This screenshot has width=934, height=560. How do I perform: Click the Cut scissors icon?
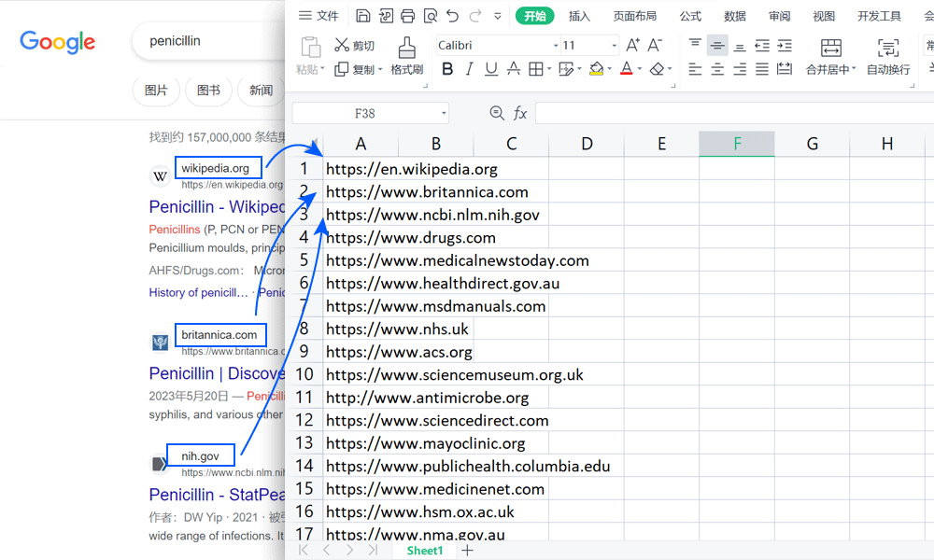[x=342, y=46]
